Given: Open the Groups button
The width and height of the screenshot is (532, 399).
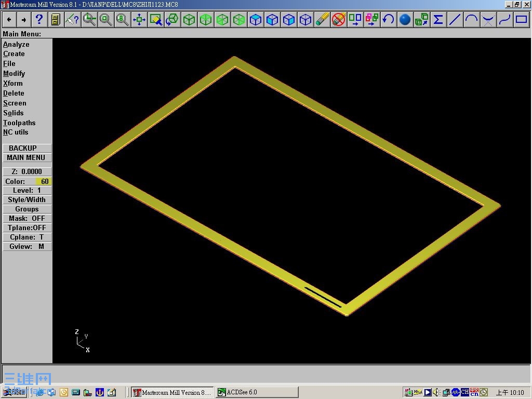Looking at the screenshot, I should [27, 209].
